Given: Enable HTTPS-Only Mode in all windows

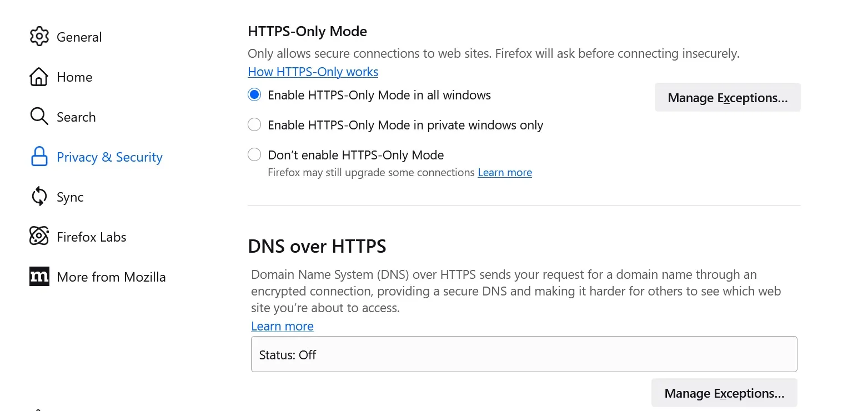Looking at the screenshot, I should pos(254,94).
